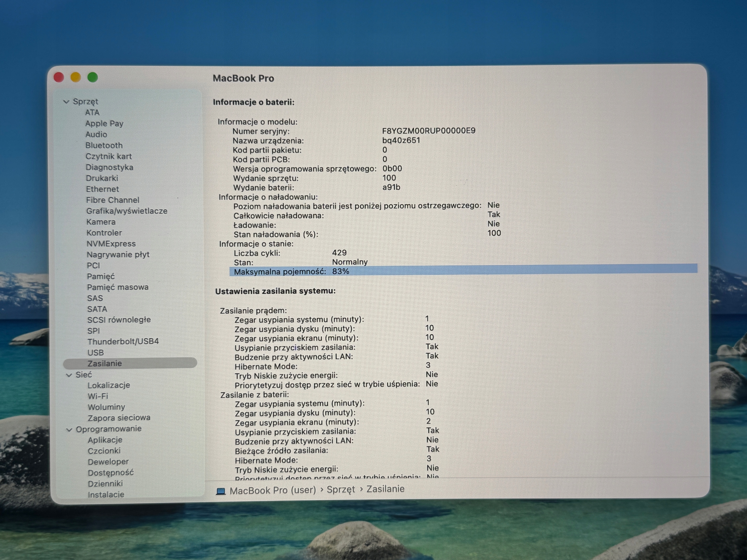The width and height of the screenshot is (747, 560).
Task: Click the Informacje o baterii heading
Action: pyautogui.click(x=254, y=102)
